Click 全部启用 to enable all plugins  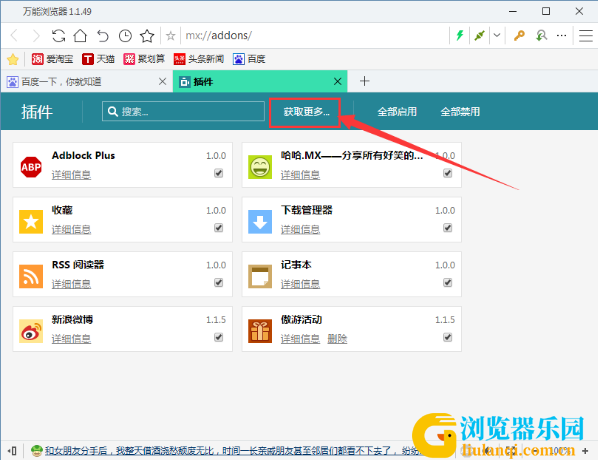[397, 112]
